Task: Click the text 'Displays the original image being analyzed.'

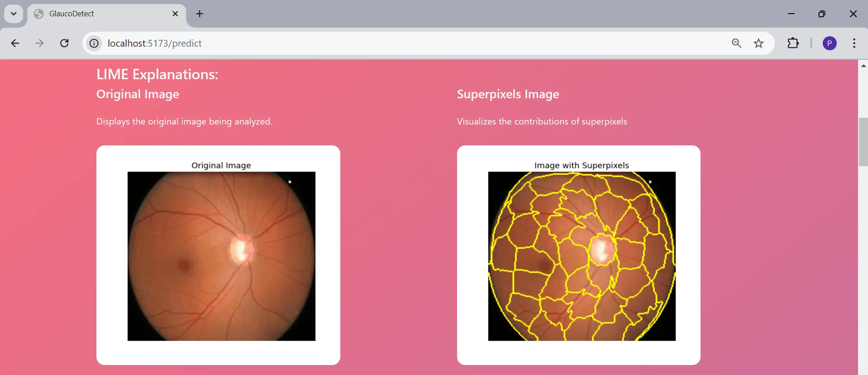Action: pyautogui.click(x=184, y=121)
